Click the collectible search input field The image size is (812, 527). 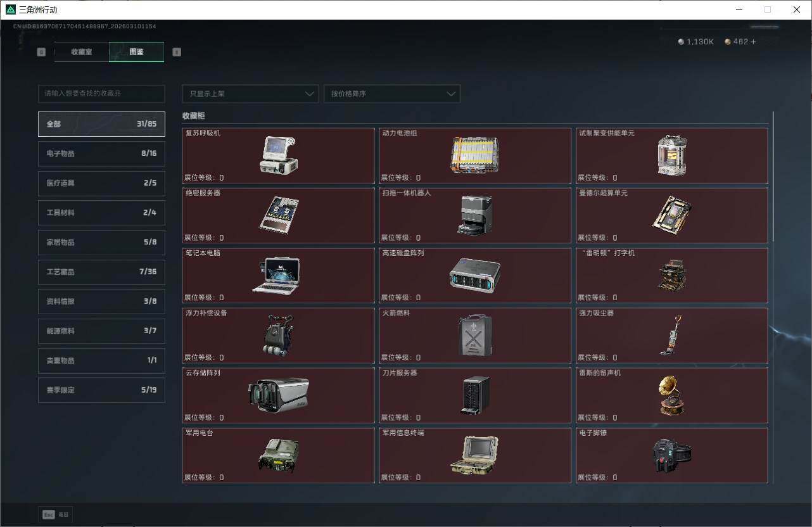[x=101, y=94]
